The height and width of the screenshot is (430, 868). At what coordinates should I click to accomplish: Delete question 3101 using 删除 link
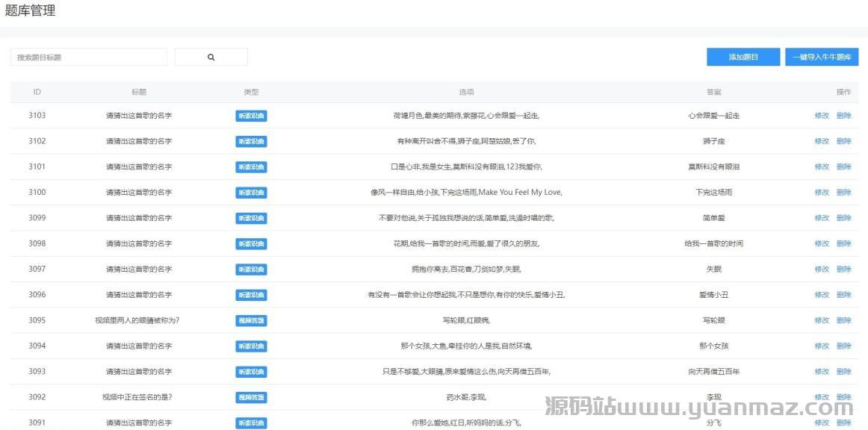843,166
